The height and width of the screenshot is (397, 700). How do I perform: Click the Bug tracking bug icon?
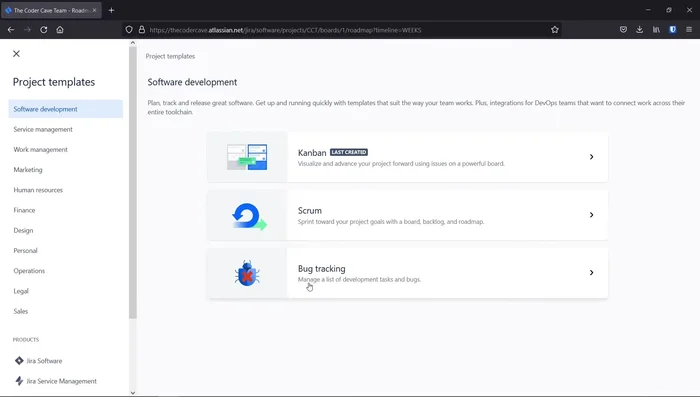pyautogui.click(x=247, y=273)
